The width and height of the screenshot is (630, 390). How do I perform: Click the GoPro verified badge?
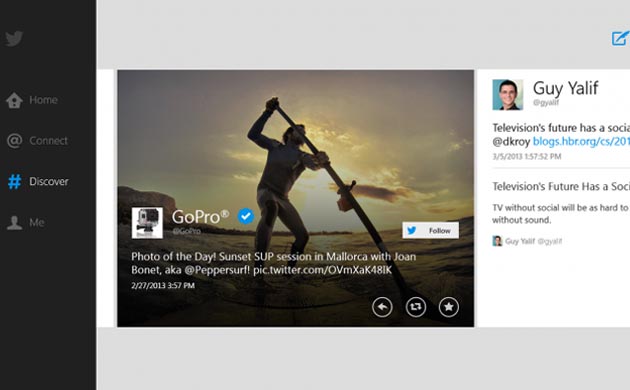[245, 216]
